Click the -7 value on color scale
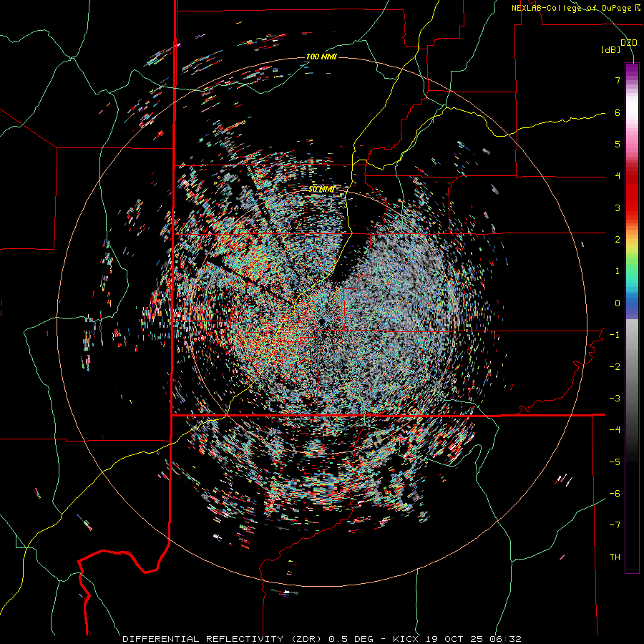 (x=615, y=525)
